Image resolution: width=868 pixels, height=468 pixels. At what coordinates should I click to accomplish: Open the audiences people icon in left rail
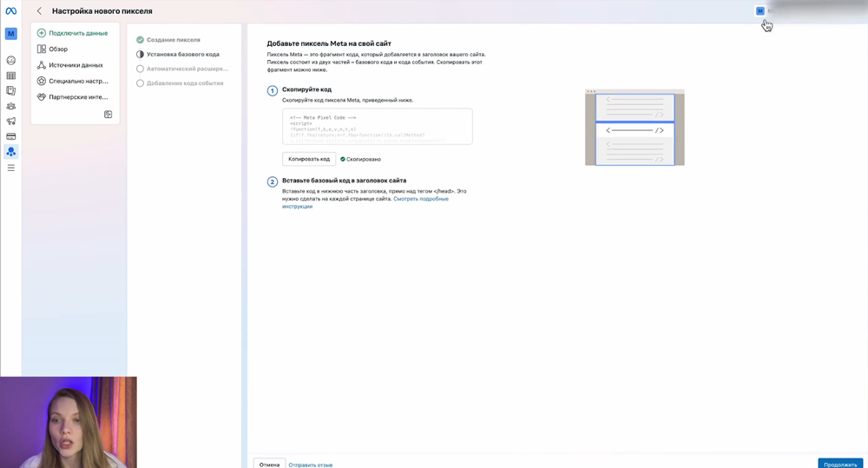11,105
